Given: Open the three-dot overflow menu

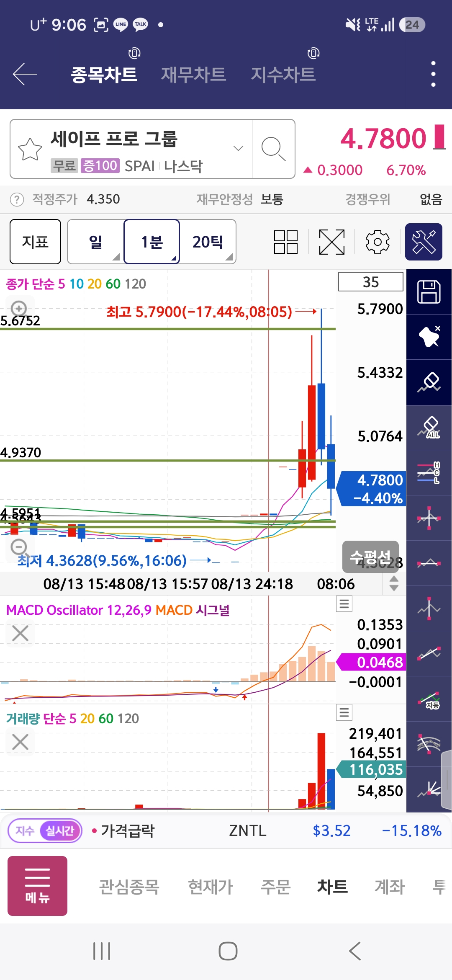Looking at the screenshot, I should click(433, 74).
